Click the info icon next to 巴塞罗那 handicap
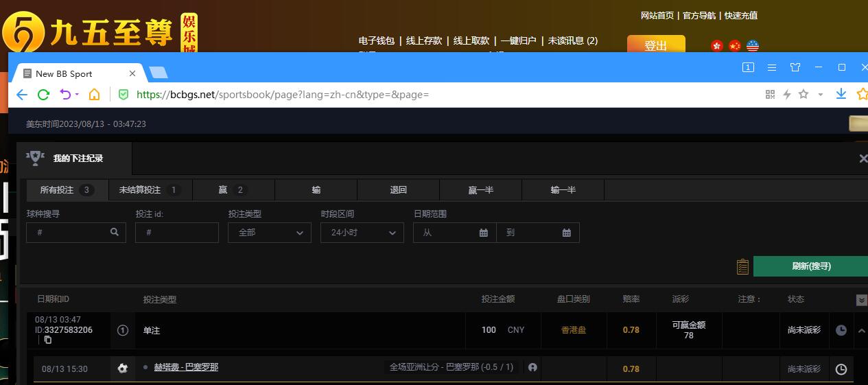The height and width of the screenshot is (385, 868). click(x=532, y=367)
